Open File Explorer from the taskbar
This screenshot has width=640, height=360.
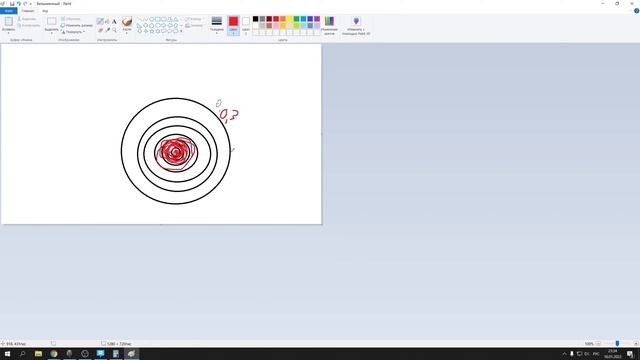tap(38, 354)
